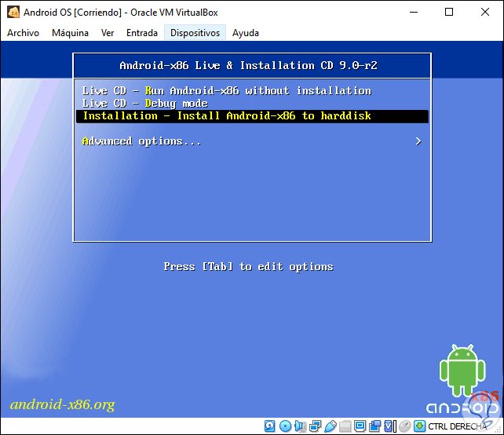The height and width of the screenshot is (435, 504).
Task: Close the Android OS VirtualBox window
Action: [484, 13]
